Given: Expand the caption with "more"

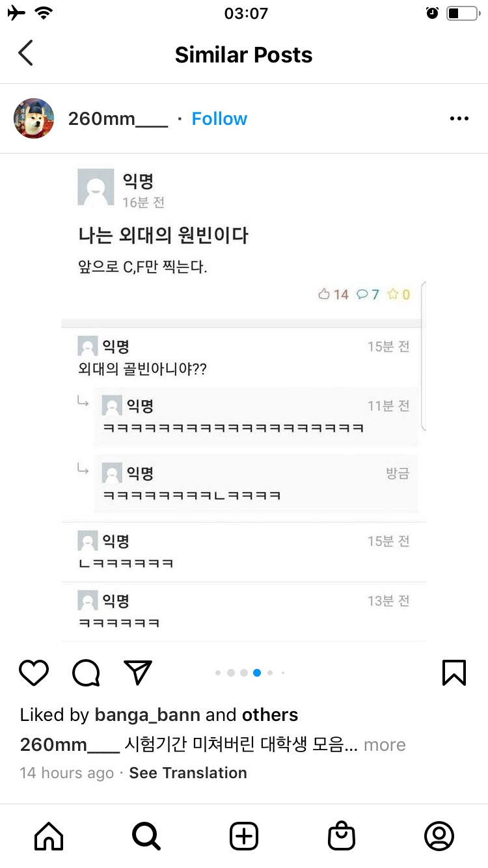Looking at the screenshot, I should (385, 745).
